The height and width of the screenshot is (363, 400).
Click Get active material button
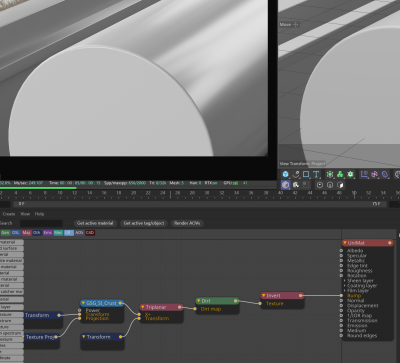[95, 223]
